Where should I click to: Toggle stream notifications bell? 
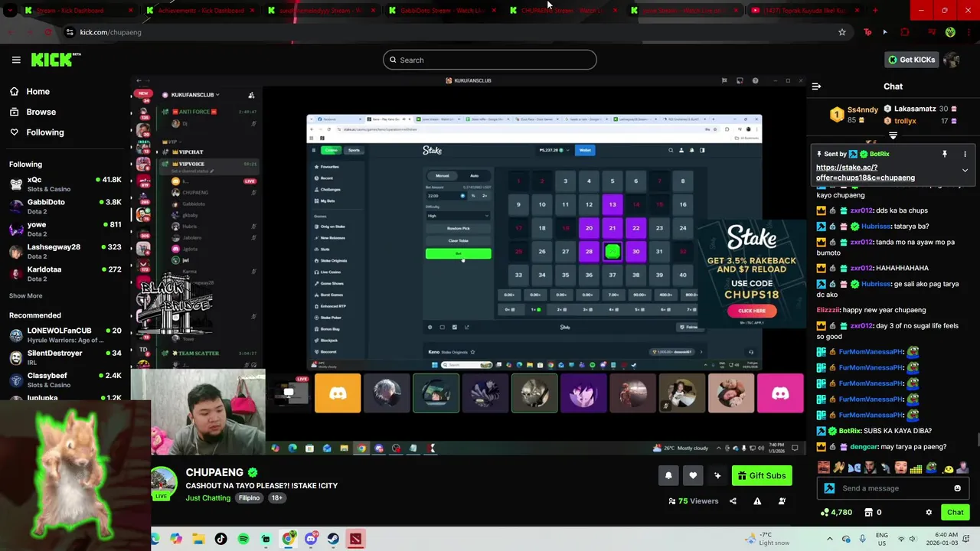668,476
